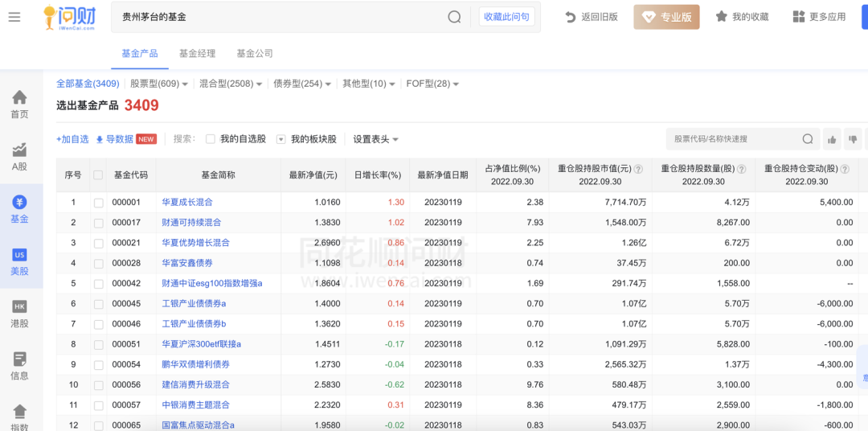Click the +加自选 link
This screenshot has width=868, height=431.
pyautogui.click(x=72, y=139)
